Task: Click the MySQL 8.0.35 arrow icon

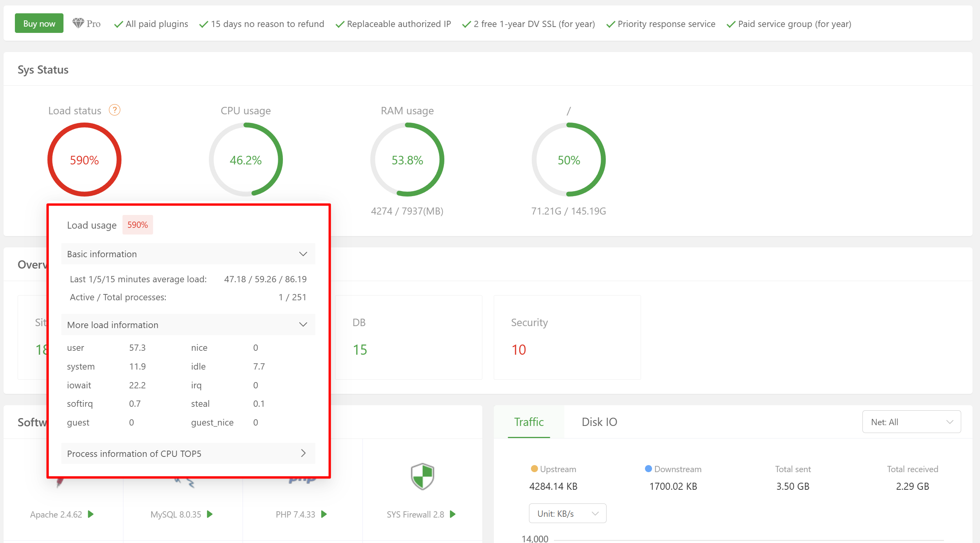Action: pos(210,514)
